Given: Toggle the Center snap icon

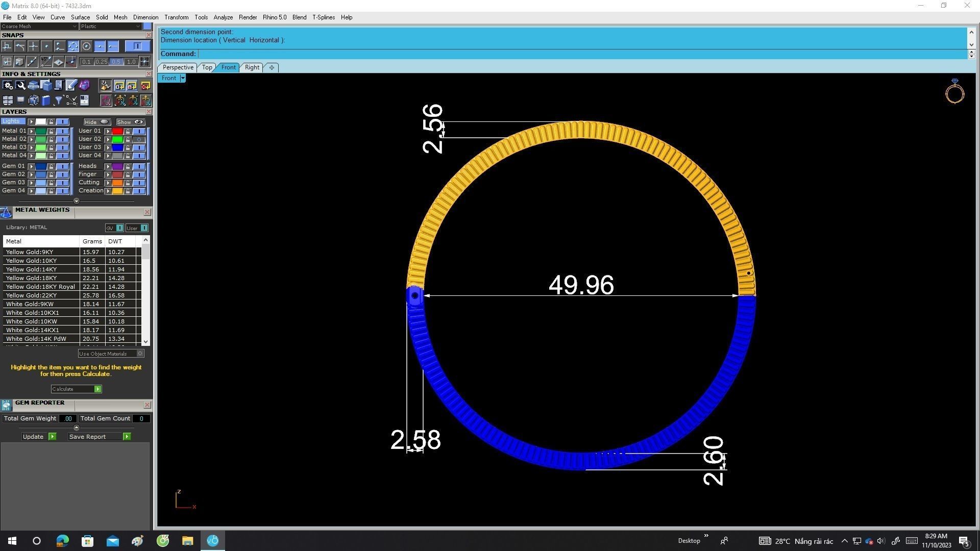Looking at the screenshot, I should [86, 46].
